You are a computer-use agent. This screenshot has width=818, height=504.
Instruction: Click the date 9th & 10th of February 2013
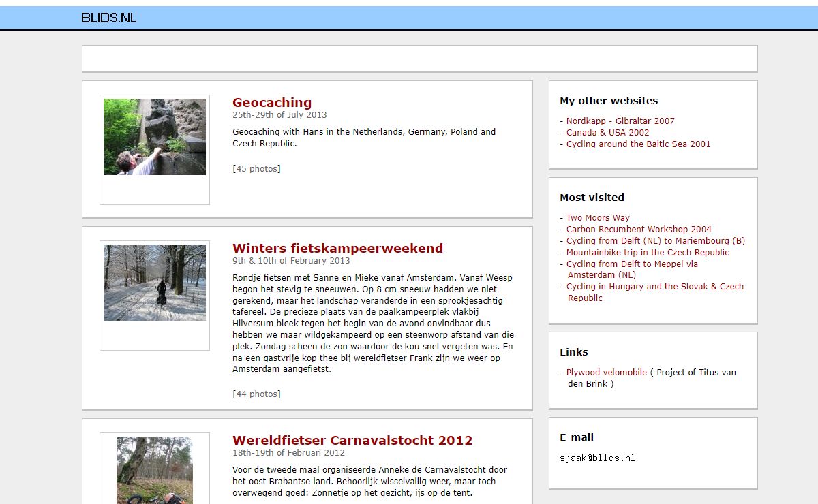[x=291, y=261]
